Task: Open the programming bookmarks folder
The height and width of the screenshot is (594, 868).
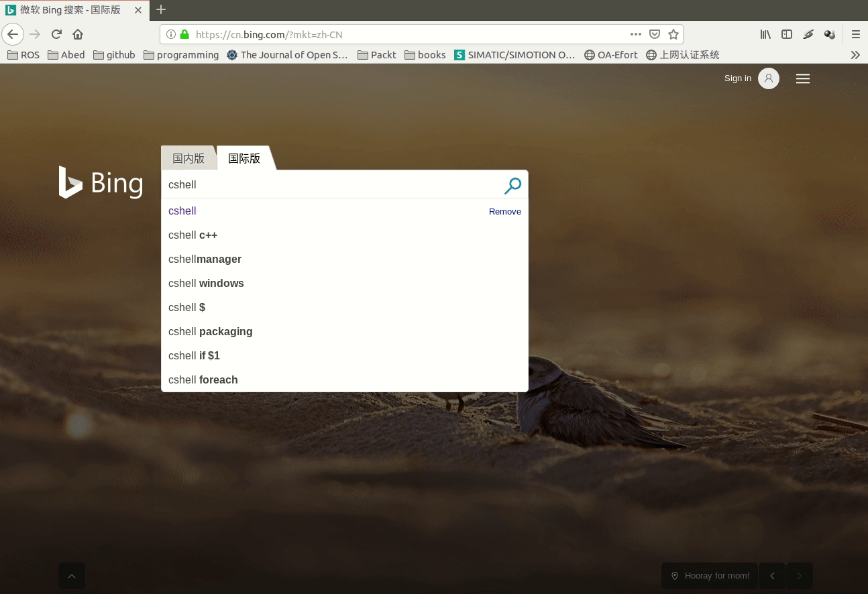Action: click(x=181, y=55)
